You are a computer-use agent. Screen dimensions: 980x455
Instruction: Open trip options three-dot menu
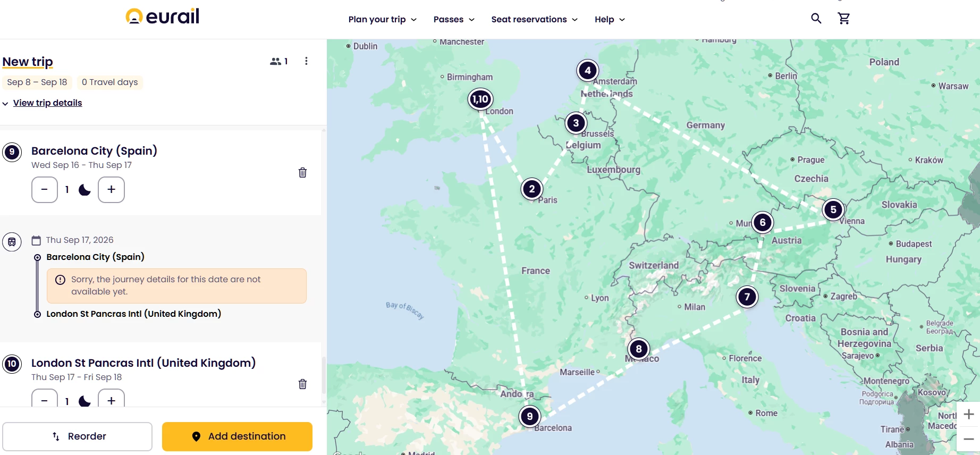[x=306, y=61]
